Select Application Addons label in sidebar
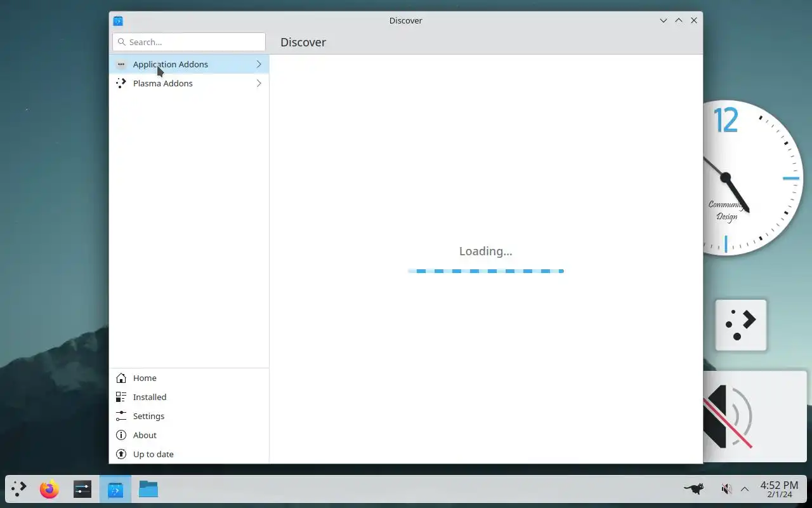Viewport: 812px width, 508px height. click(171, 64)
